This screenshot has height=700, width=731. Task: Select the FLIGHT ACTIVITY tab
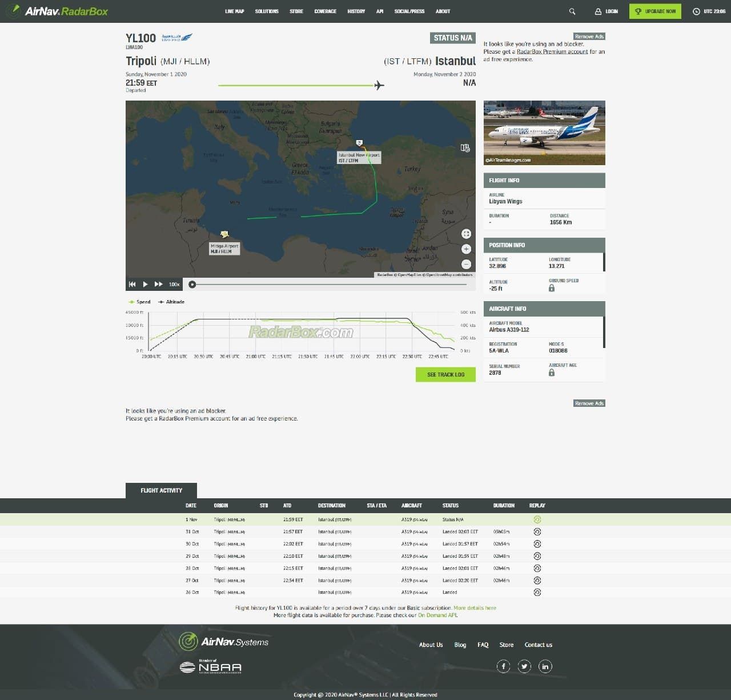click(x=161, y=490)
